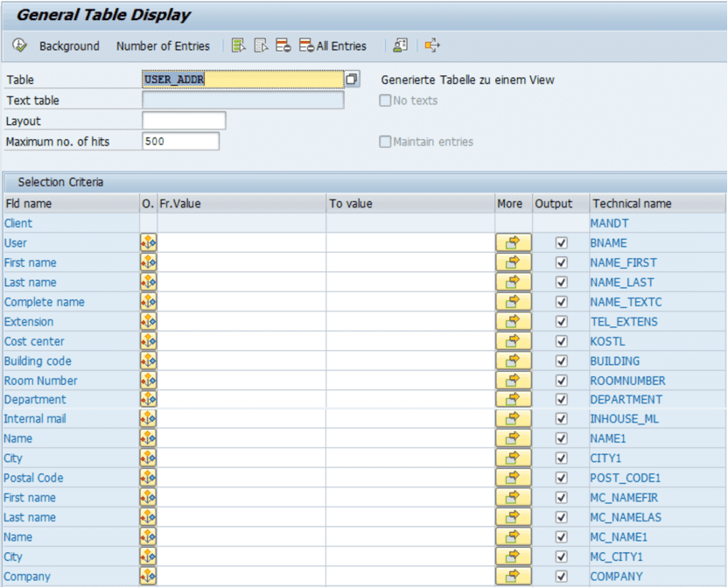Expand multiple selection for Internal mail row
Image resolution: width=728 pixels, height=588 pixels.
click(x=513, y=419)
